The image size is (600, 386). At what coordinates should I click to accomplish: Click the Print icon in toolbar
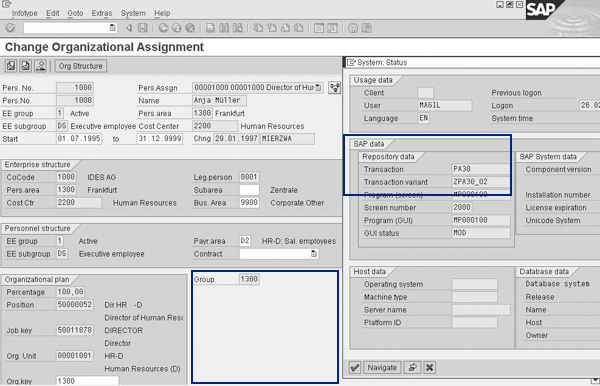210,28
